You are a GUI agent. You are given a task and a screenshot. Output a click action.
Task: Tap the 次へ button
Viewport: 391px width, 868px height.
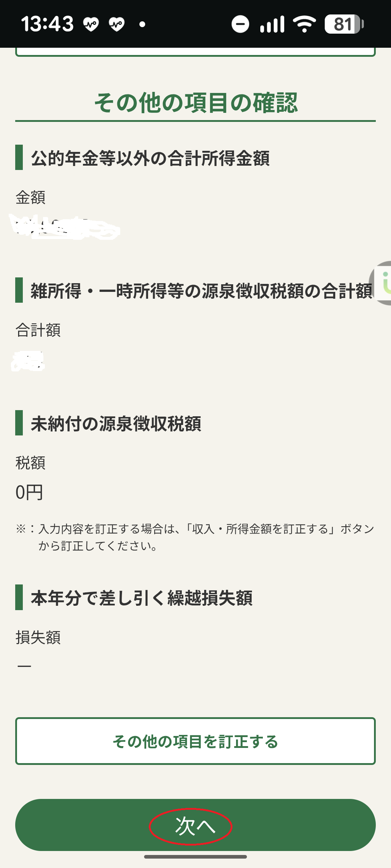click(195, 825)
